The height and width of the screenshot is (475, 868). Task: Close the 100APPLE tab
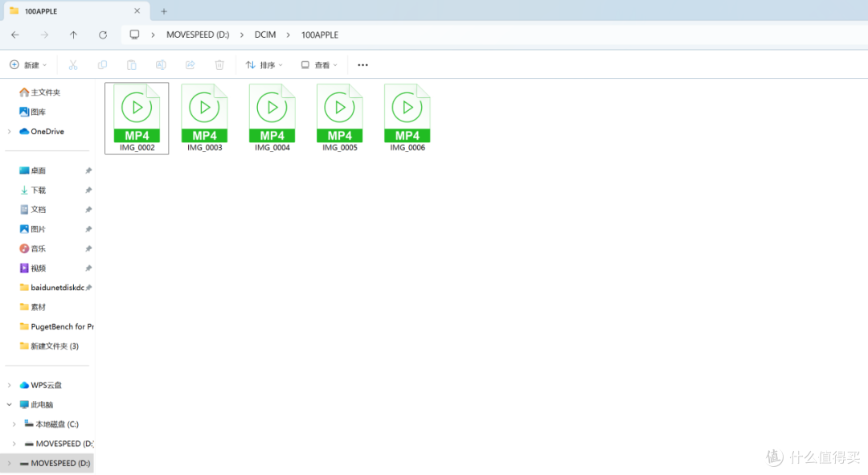click(137, 11)
